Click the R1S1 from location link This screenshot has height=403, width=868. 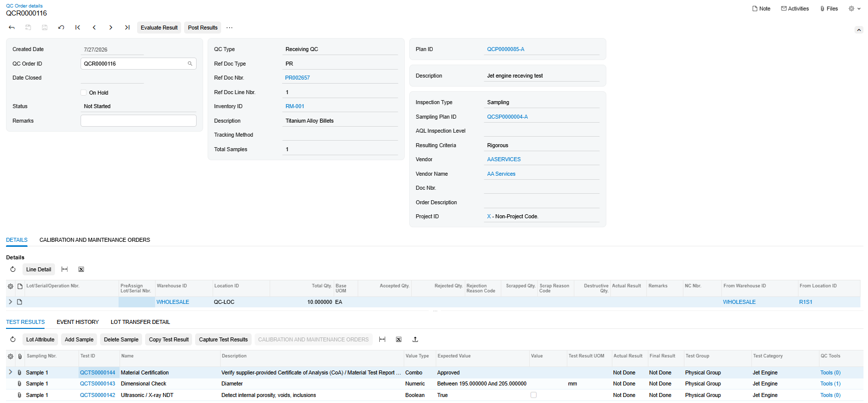[805, 302]
